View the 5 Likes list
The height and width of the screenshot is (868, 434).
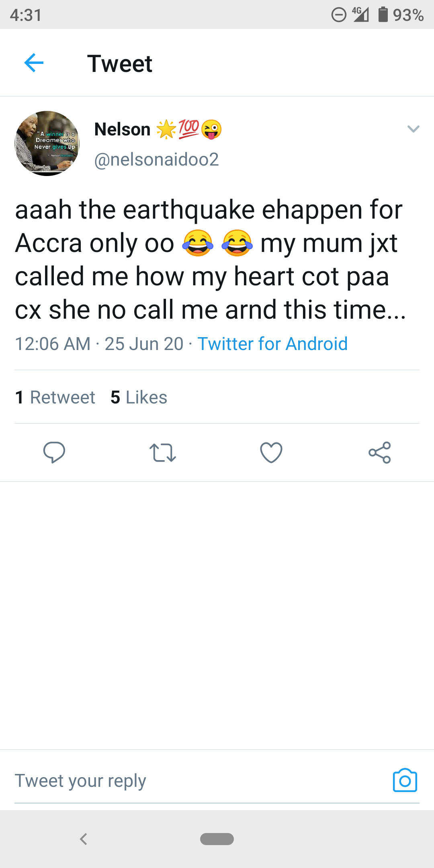(139, 397)
